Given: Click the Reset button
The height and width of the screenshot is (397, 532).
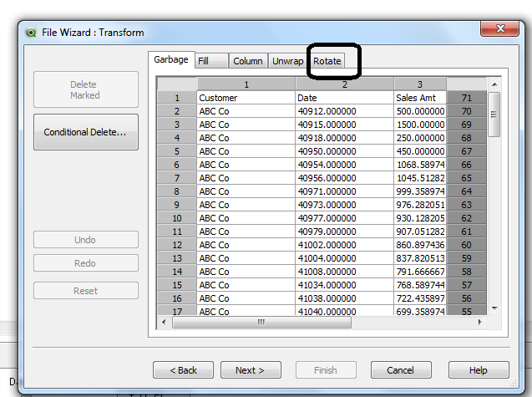Looking at the screenshot, I should coord(86,291).
